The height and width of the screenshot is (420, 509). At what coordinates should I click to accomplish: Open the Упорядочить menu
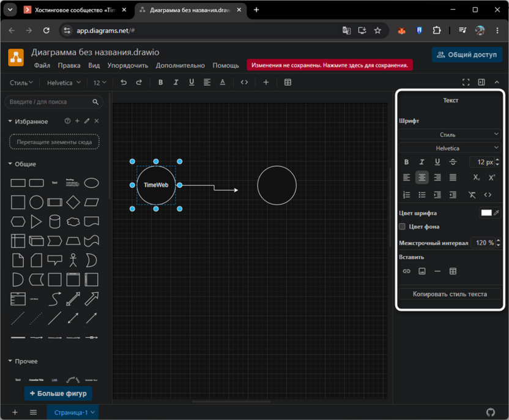(128, 66)
